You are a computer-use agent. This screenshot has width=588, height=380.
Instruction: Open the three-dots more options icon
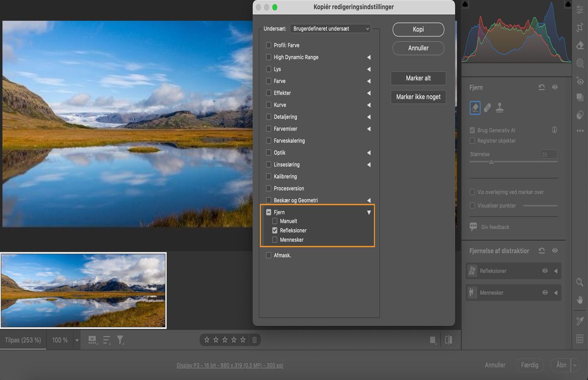(x=580, y=131)
